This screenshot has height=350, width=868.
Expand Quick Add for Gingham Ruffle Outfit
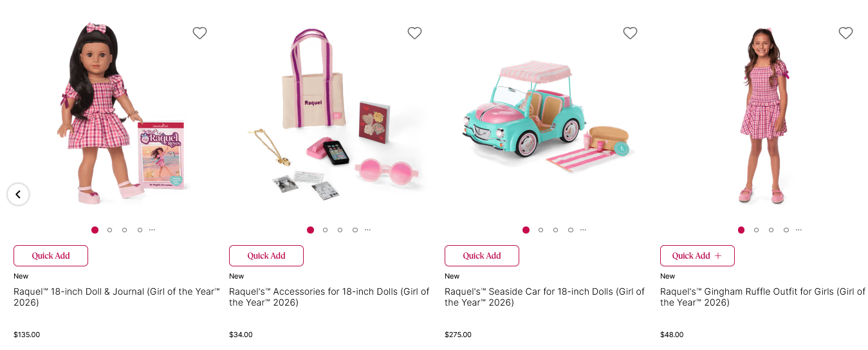tap(697, 255)
